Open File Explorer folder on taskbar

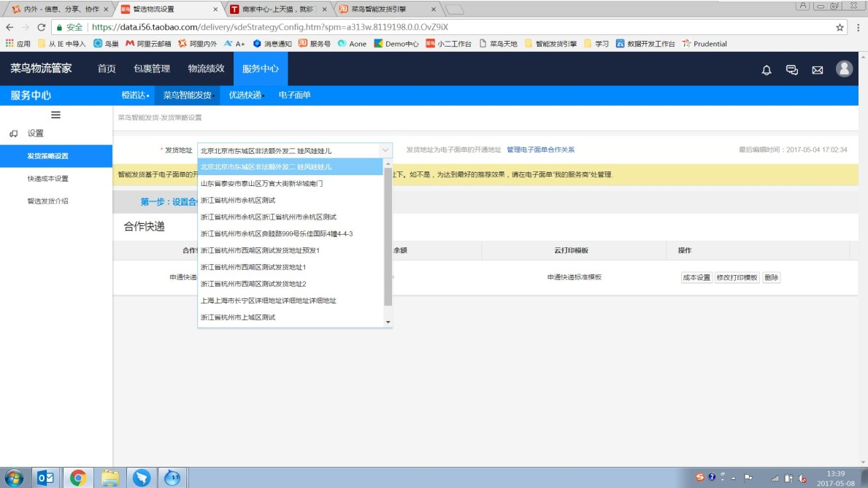coord(110,478)
